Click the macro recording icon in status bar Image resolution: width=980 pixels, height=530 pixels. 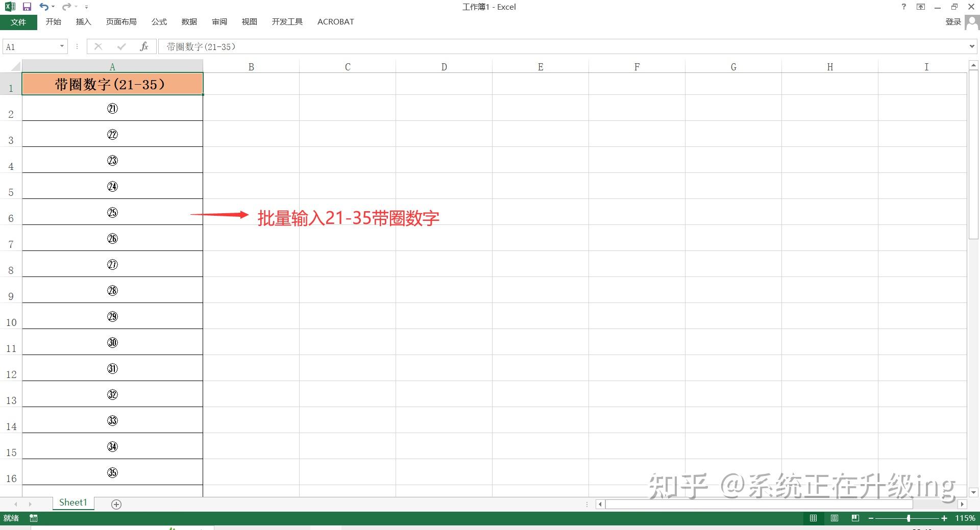[x=34, y=518]
